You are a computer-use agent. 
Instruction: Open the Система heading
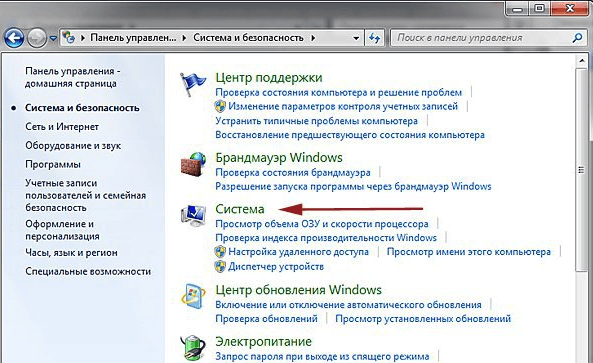click(x=240, y=209)
